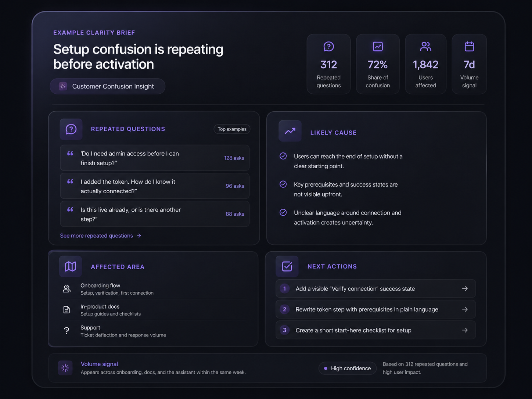
Task: Click the Volume signal sparkle icon
Action: point(65,368)
